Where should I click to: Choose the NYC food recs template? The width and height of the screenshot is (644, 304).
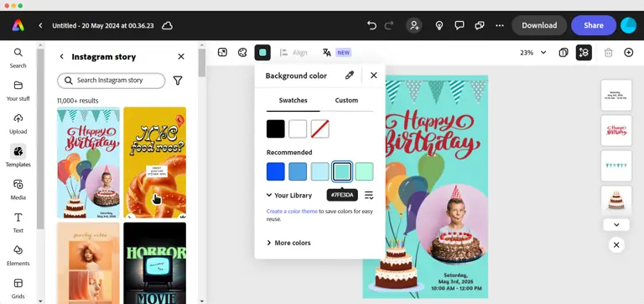(x=155, y=162)
